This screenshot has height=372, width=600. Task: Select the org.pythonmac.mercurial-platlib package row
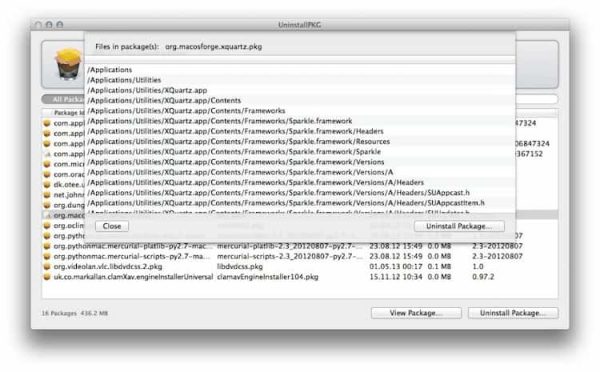pyautogui.click(x=300, y=246)
